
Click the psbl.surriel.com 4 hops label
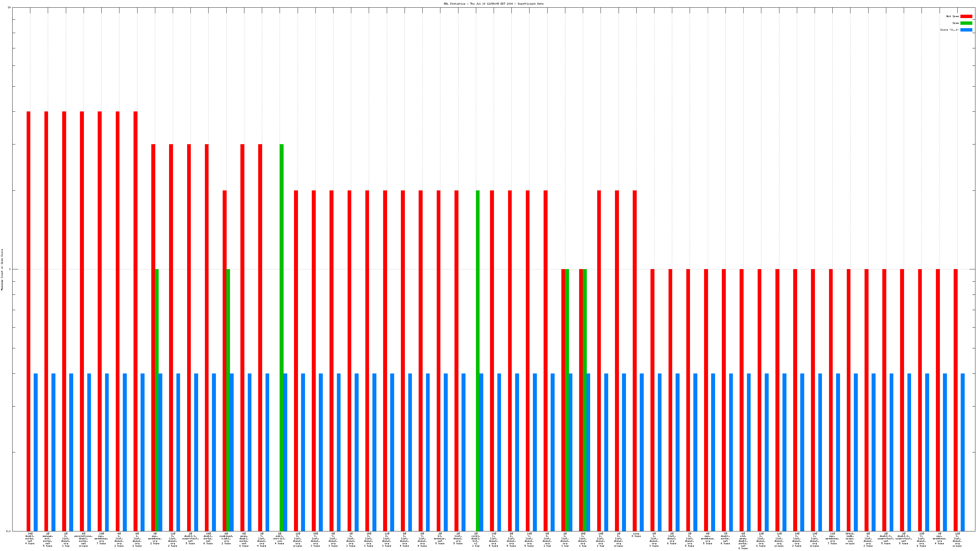(x=280, y=538)
